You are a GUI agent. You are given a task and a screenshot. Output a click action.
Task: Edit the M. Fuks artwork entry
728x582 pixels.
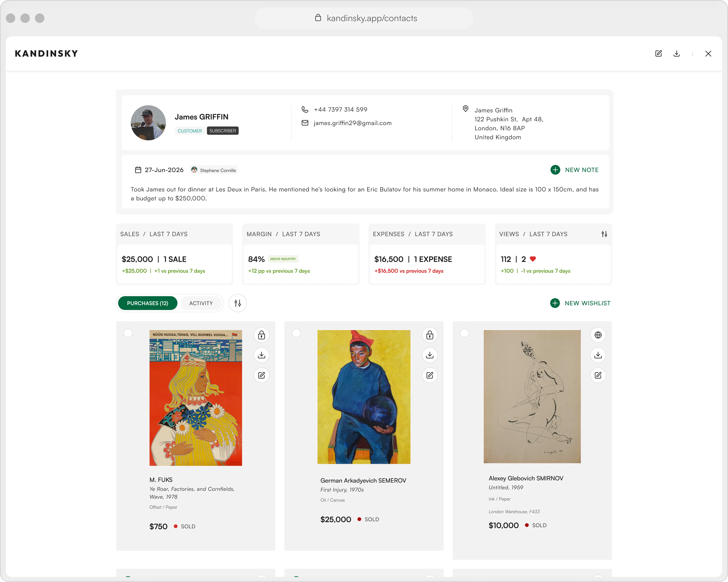[x=261, y=375]
